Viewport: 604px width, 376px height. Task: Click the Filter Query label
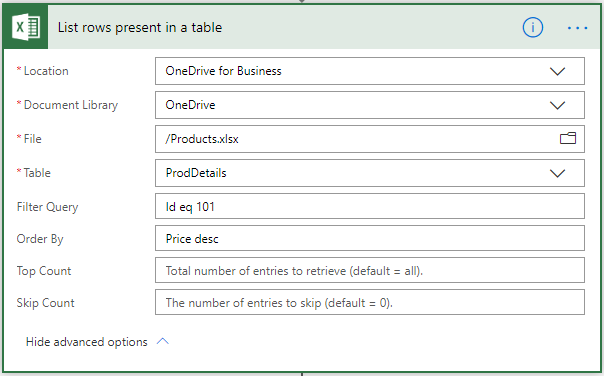pyautogui.click(x=47, y=207)
